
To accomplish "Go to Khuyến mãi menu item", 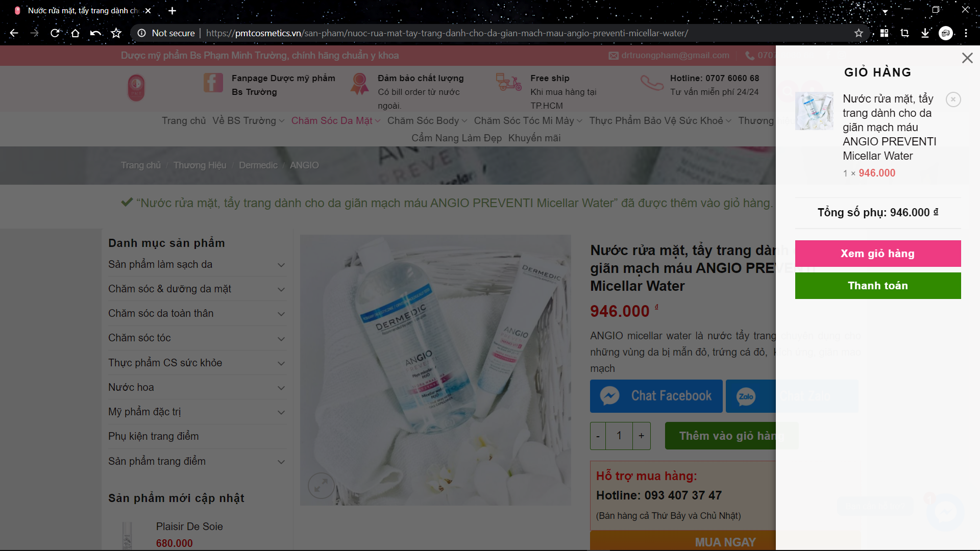I will [534, 138].
